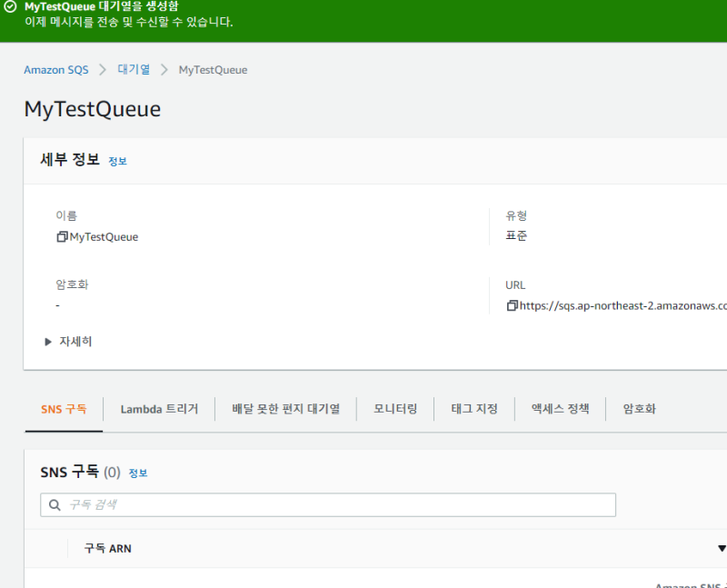The height and width of the screenshot is (588, 727).
Task: Select the SNS 구독 tab
Action: (64, 409)
